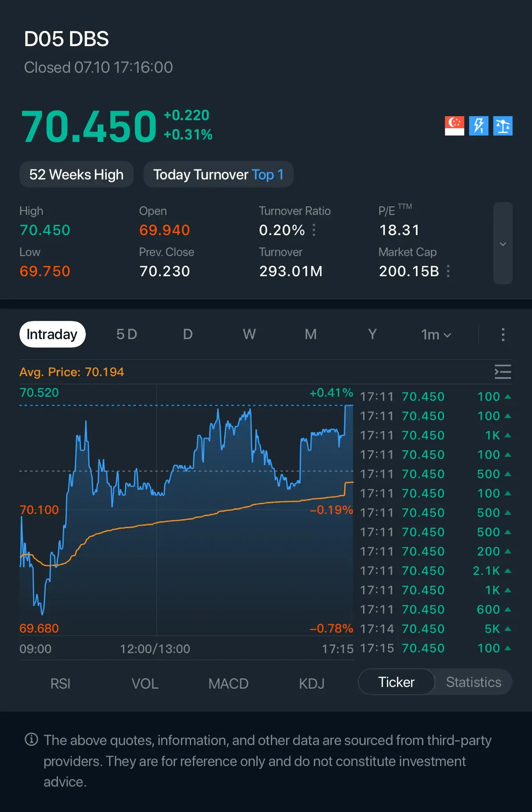Tap the Prev. Close value 70.230

164,271
